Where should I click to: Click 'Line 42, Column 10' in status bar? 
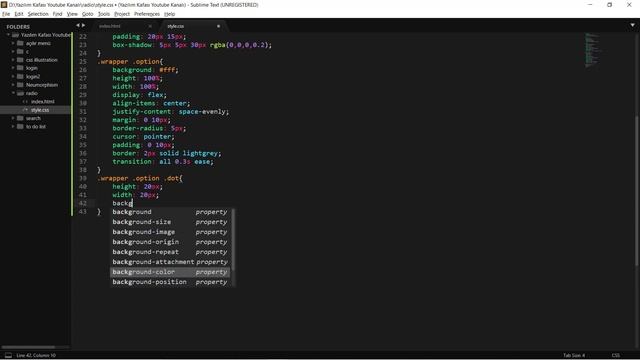[x=36, y=356]
